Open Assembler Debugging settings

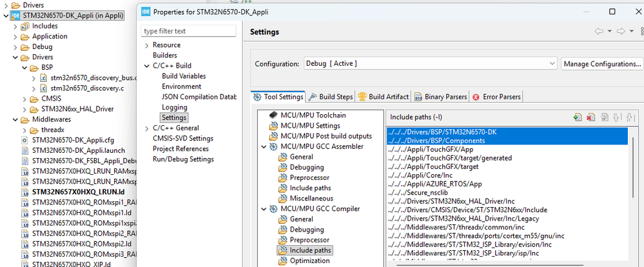point(301,167)
